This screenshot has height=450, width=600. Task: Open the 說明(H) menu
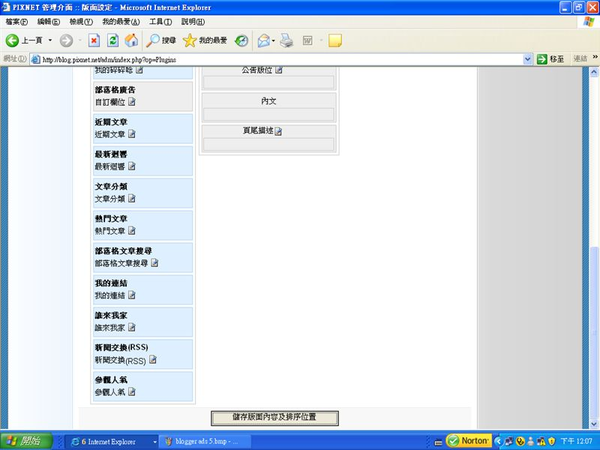(x=193, y=22)
